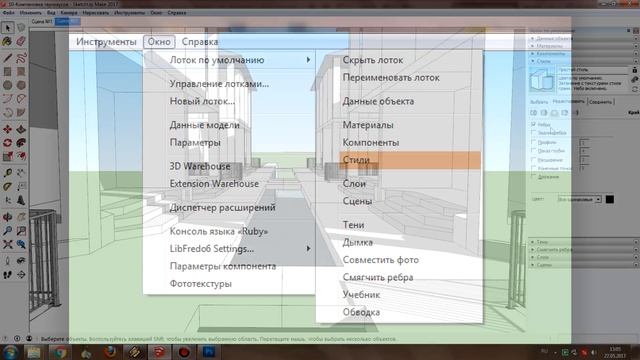The image size is (640, 360).
Task: Switch to the Выбрать styles tab
Action: click(539, 102)
